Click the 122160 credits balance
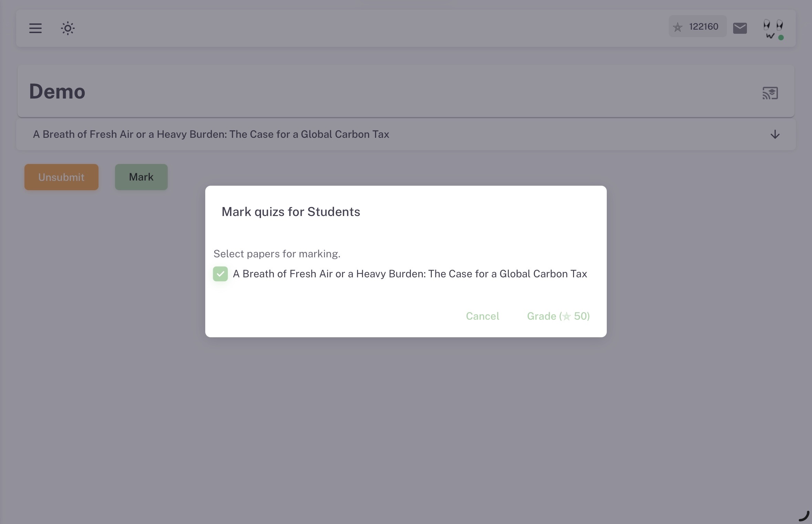This screenshot has height=524, width=812. (704, 27)
